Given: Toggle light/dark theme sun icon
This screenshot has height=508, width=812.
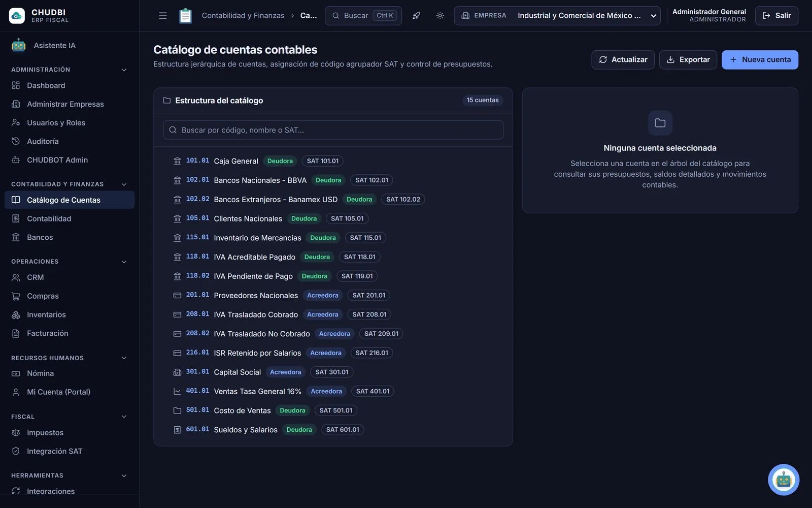Looking at the screenshot, I should click(x=440, y=16).
